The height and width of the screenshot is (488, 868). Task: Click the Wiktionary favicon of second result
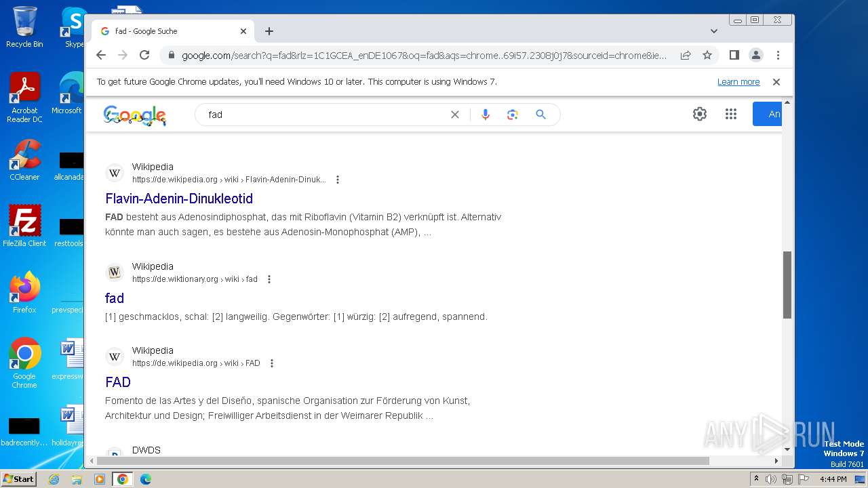tap(115, 272)
